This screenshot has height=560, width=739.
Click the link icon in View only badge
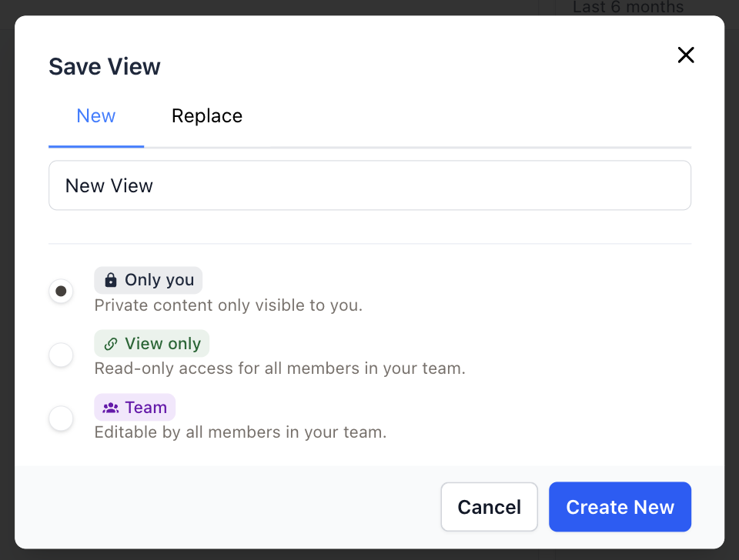tap(111, 344)
